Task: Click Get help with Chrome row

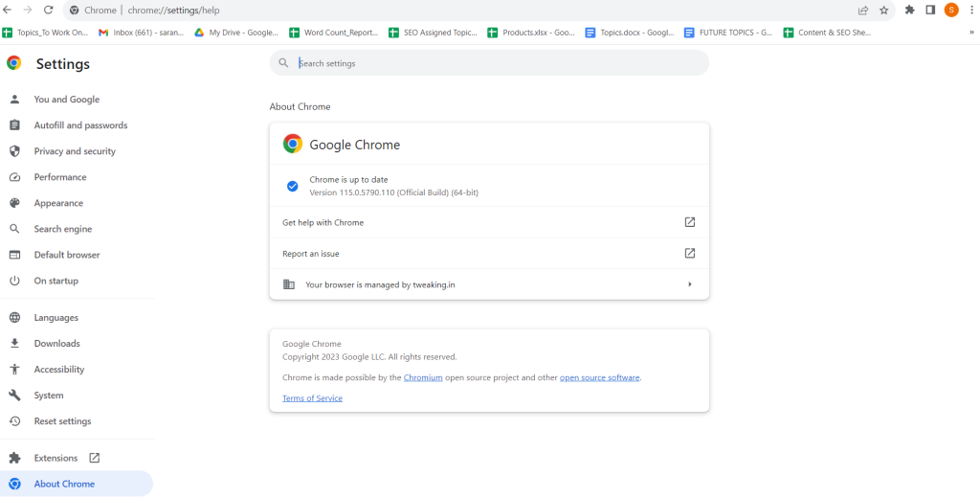Action: [x=489, y=222]
